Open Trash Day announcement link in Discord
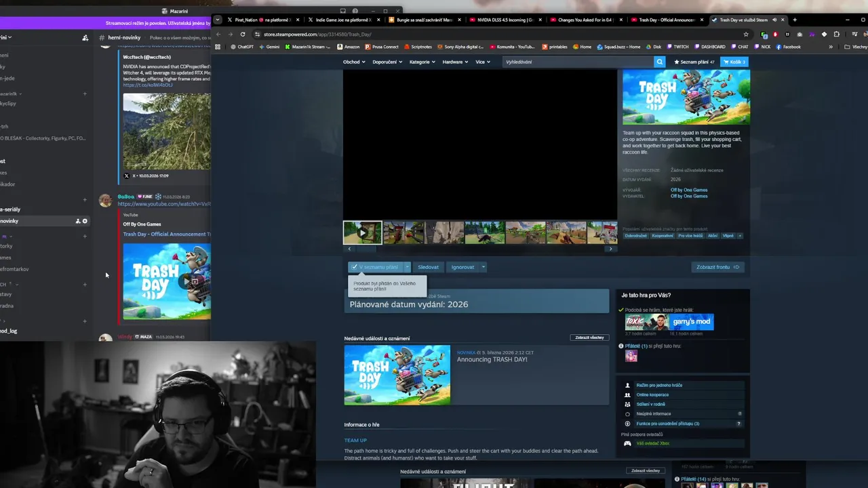This screenshot has width=868, height=488. [167, 234]
